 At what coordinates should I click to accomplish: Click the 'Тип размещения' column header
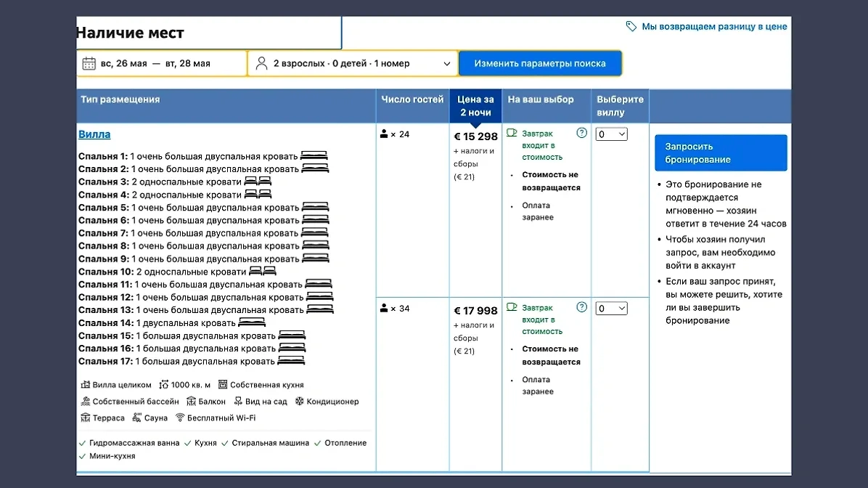pyautogui.click(x=120, y=99)
